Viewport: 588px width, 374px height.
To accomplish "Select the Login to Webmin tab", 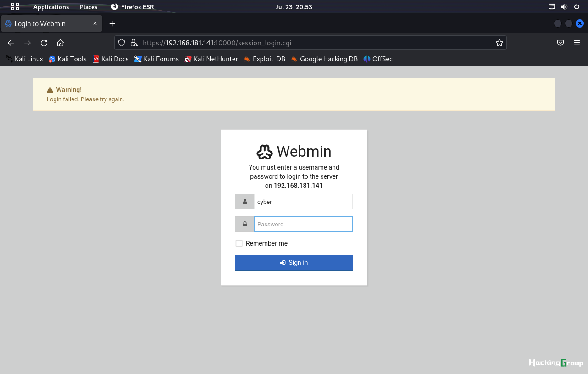I will pyautogui.click(x=51, y=24).
